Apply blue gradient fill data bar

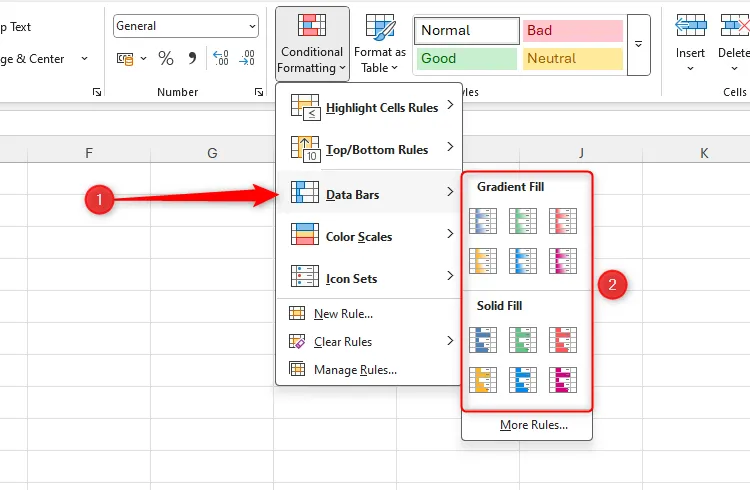[x=483, y=221]
